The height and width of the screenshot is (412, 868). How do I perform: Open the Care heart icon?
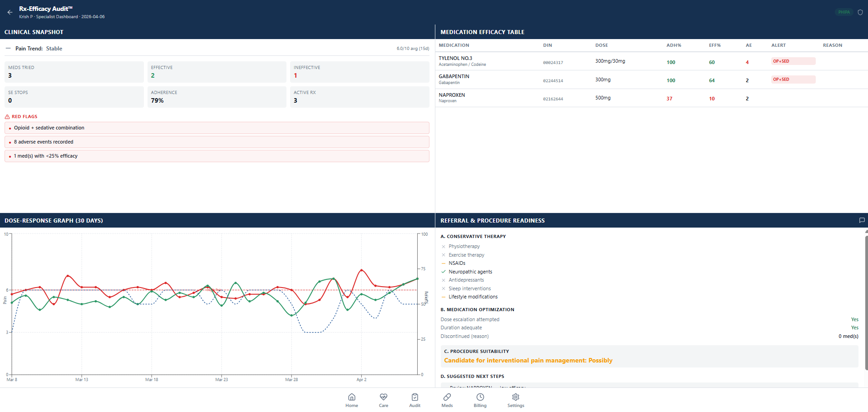click(x=383, y=400)
